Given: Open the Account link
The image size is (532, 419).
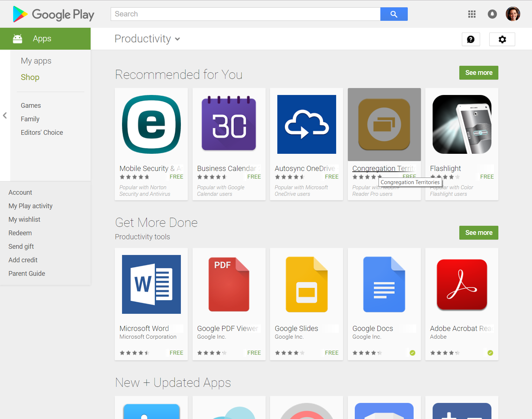Looking at the screenshot, I should tap(20, 193).
